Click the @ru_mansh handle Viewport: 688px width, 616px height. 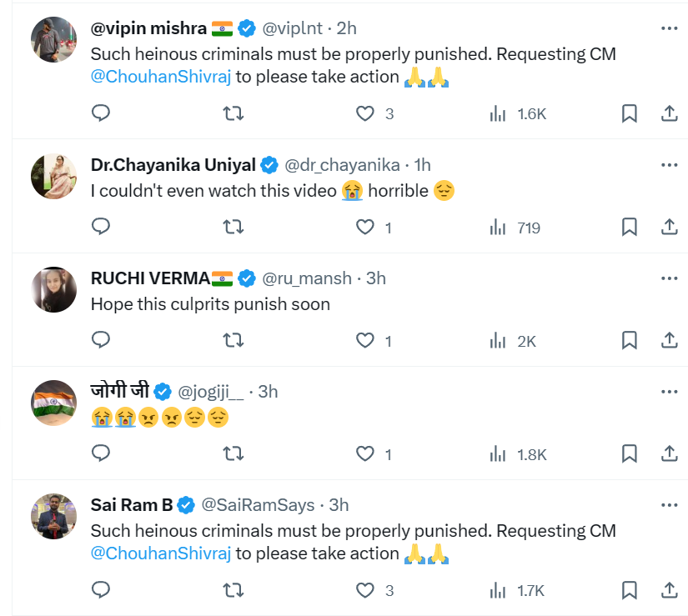[x=307, y=278]
